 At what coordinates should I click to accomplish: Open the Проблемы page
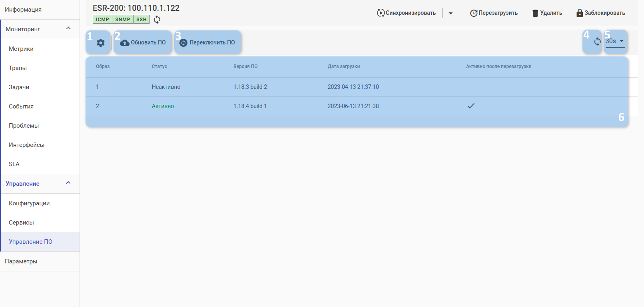[x=24, y=126]
